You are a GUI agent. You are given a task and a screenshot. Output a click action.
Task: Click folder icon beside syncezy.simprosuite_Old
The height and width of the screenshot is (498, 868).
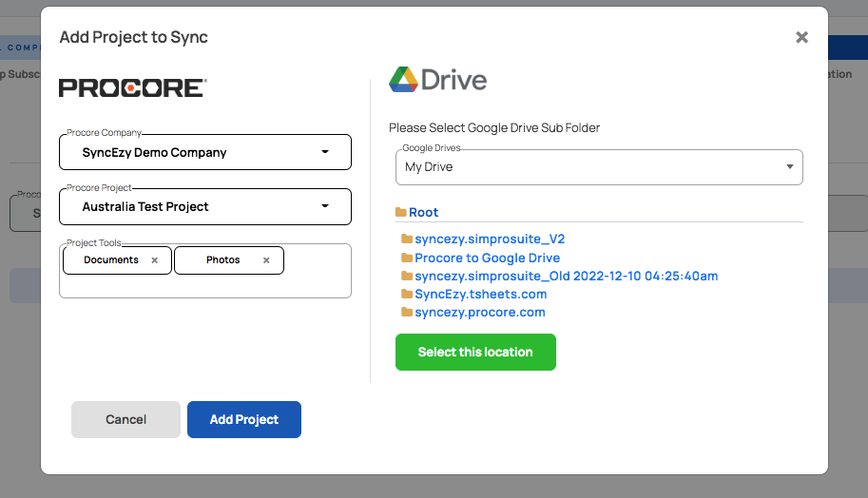[x=407, y=275]
